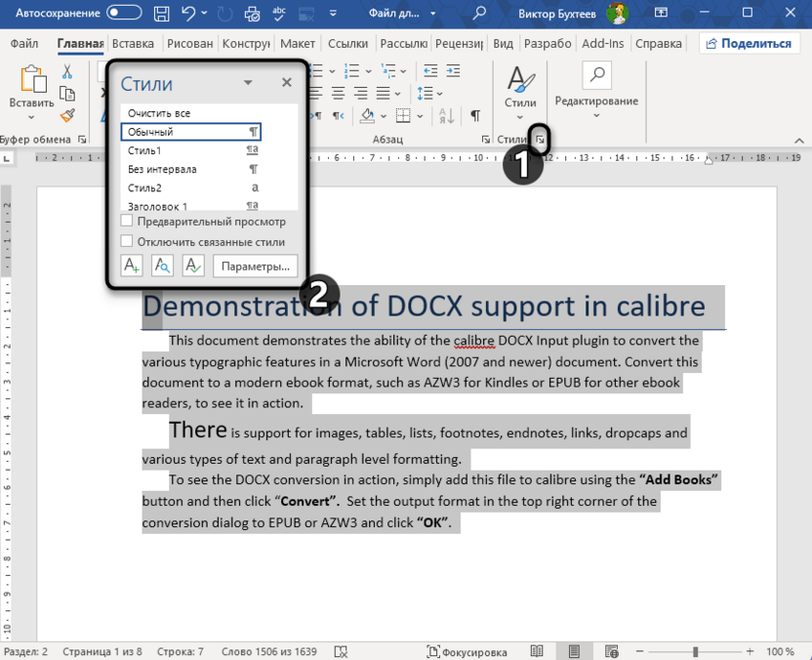Toggle paragraph marks display
Screen dimensions: 812x660
pos(476,114)
